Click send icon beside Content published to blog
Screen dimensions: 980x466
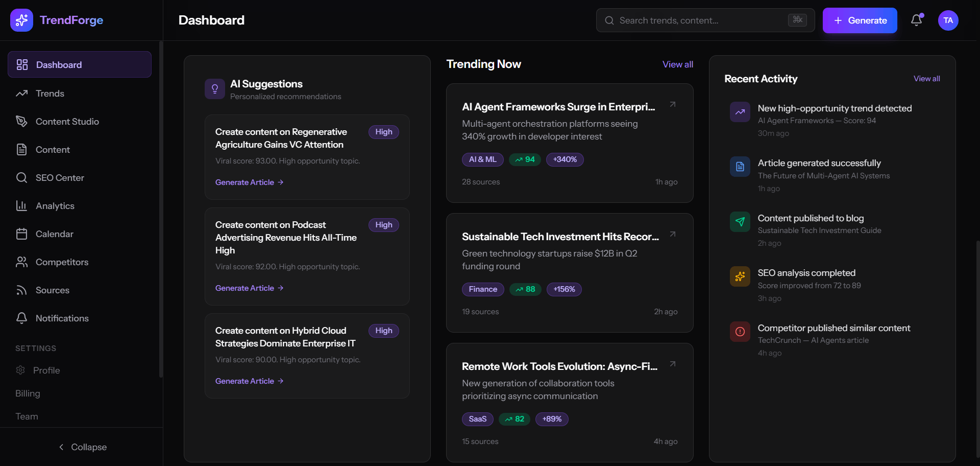tap(740, 222)
